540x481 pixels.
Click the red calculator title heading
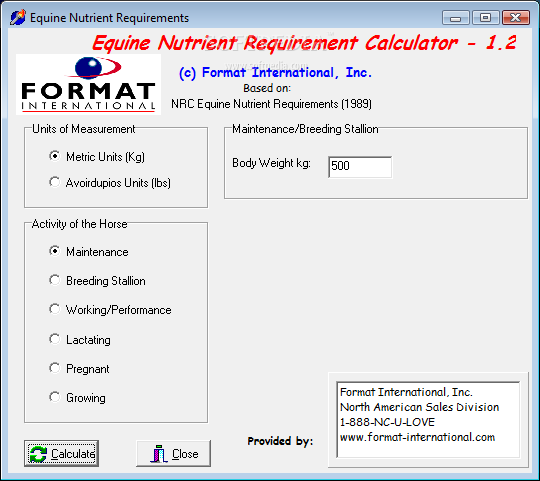point(304,43)
